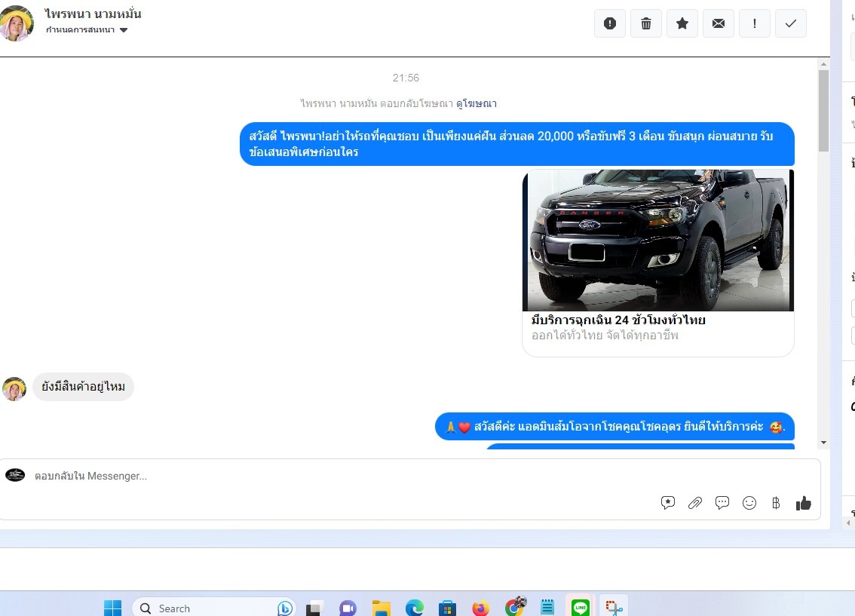Mark conversation as unread with envelope icon
The width and height of the screenshot is (855, 616).
718,23
